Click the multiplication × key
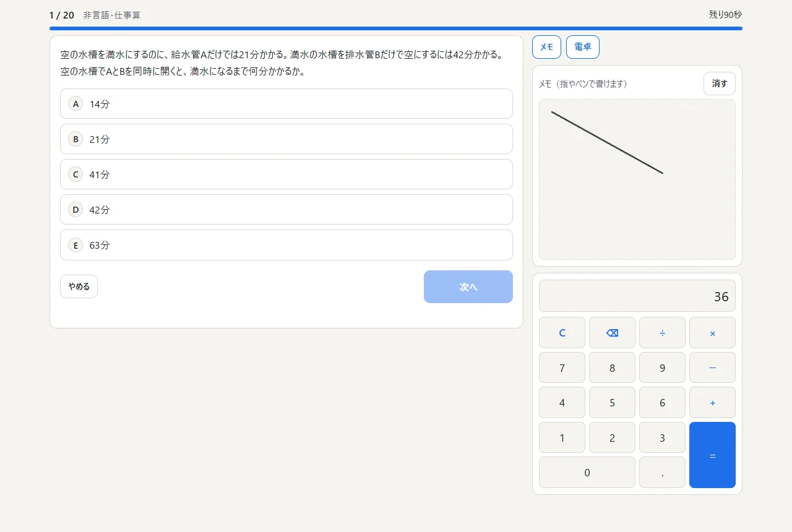The height and width of the screenshot is (532, 792). [x=712, y=333]
